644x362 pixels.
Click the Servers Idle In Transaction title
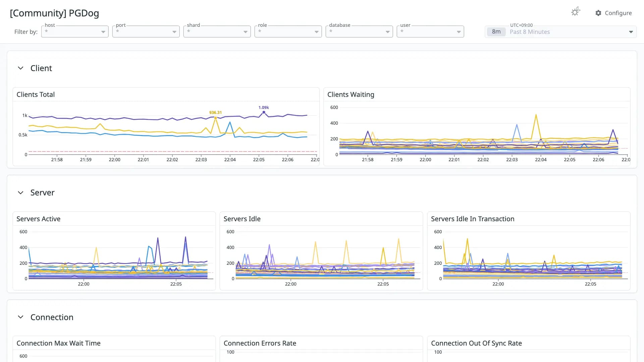click(473, 219)
